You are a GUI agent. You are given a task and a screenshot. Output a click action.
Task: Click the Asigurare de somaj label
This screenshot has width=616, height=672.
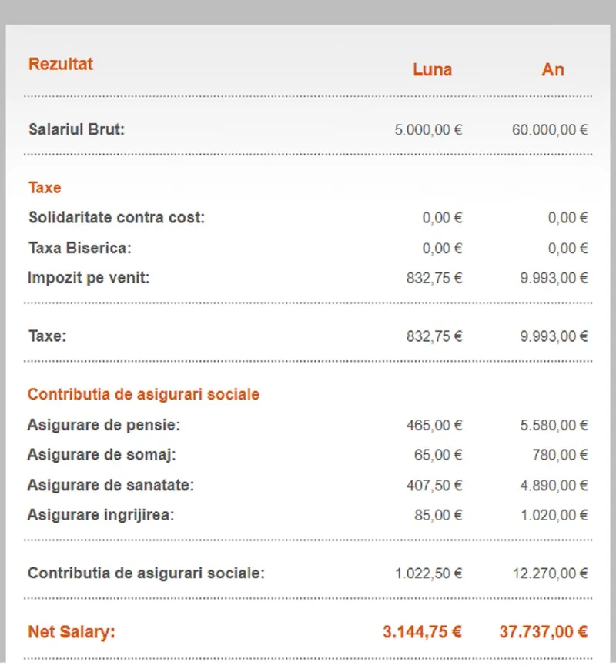click(102, 454)
